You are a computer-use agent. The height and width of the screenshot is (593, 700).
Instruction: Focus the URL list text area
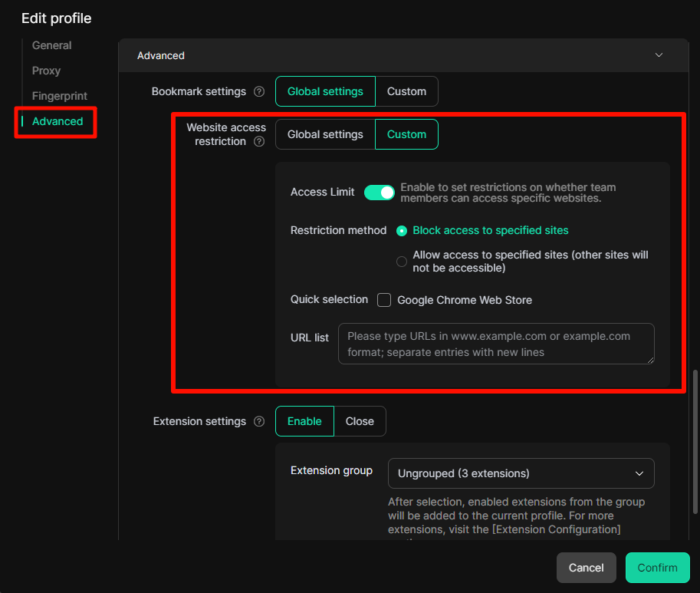pyautogui.click(x=495, y=344)
